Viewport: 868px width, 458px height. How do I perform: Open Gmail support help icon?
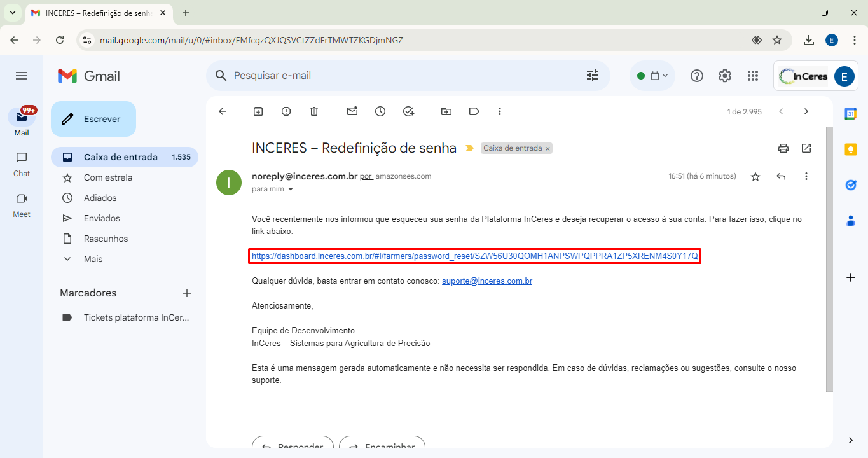tap(697, 76)
